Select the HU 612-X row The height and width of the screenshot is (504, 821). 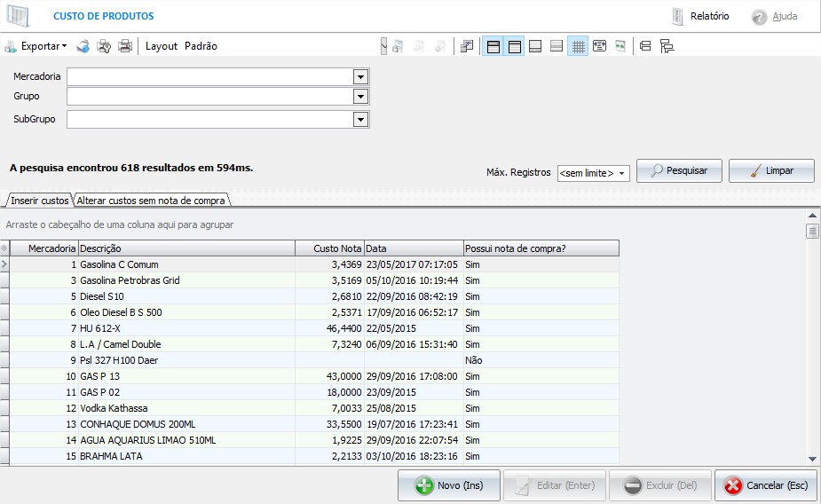(314, 328)
